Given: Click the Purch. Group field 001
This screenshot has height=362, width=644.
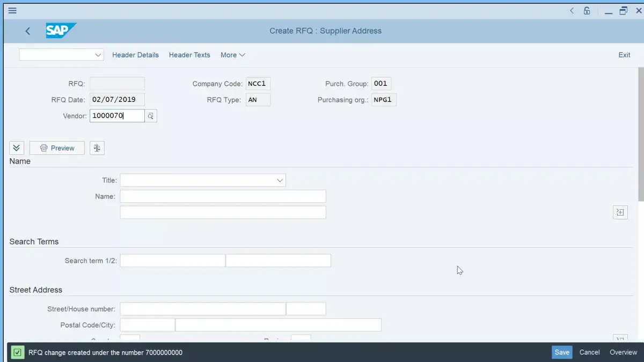Looking at the screenshot, I should click(381, 84).
